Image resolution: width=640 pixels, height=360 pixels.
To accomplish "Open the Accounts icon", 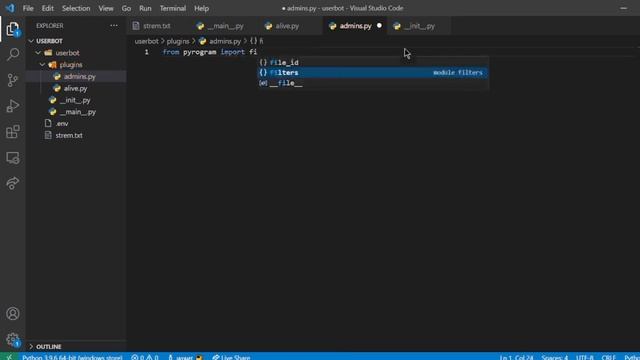I will click(13, 313).
